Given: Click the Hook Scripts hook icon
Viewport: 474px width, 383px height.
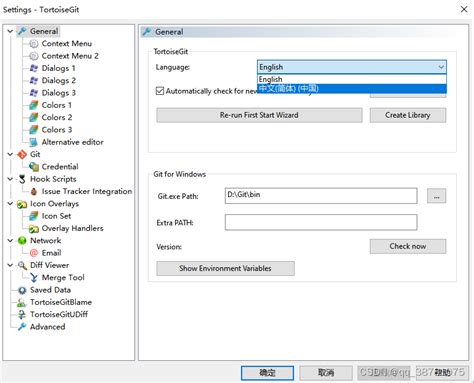Looking at the screenshot, I should (x=22, y=179).
